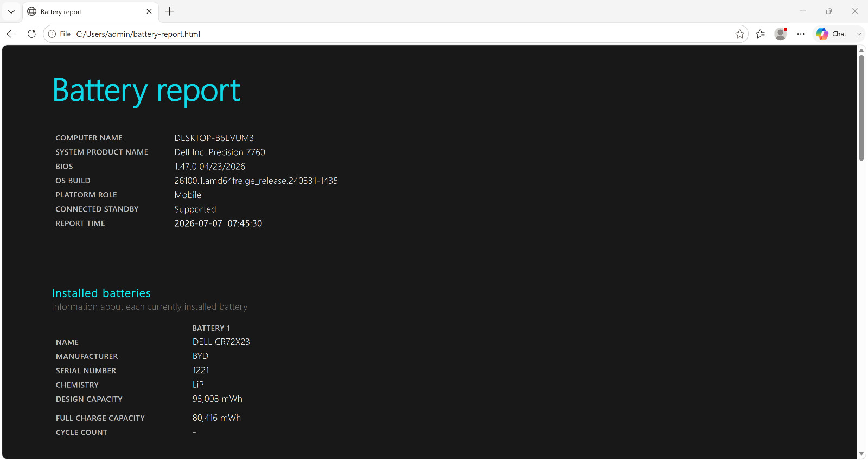
Task: Click the Installed batteries heading
Action: click(x=101, y=293)
